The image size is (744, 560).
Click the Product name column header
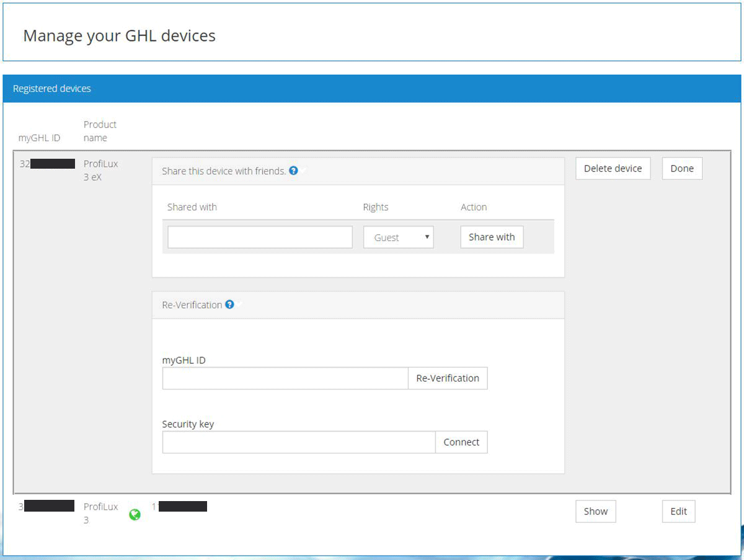(x=100, y=131)
